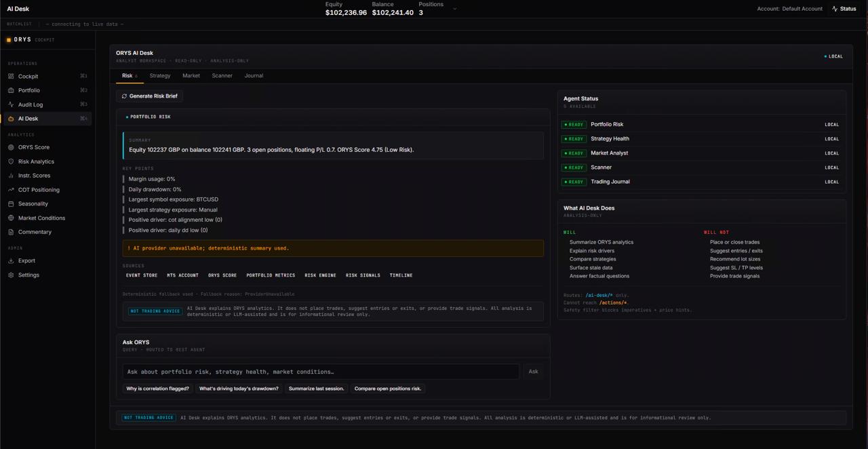Click the COT Positioning trend icon
The width and height of the screenshot is (868, 449).
click(11, 190)
